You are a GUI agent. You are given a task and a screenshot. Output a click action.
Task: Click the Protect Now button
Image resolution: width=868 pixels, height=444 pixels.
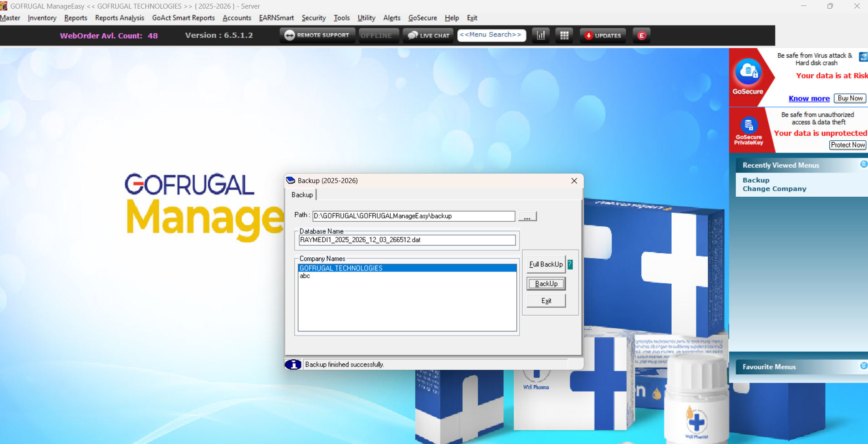(x=848, y=145)
